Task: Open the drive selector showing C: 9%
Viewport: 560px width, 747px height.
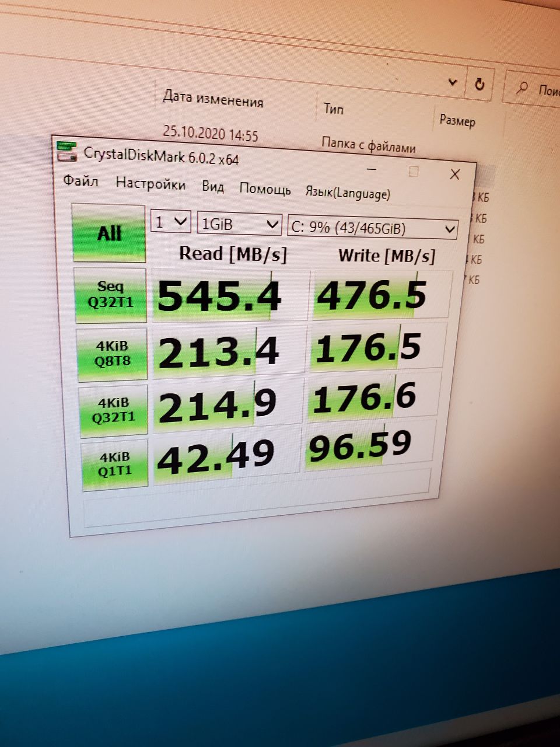Action: (x=373, y=228)
